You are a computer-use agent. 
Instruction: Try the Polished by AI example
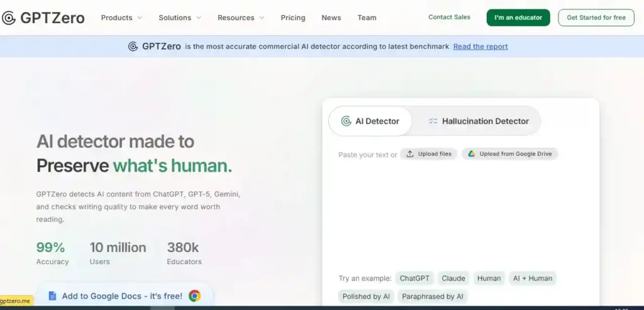pos(367,296)
